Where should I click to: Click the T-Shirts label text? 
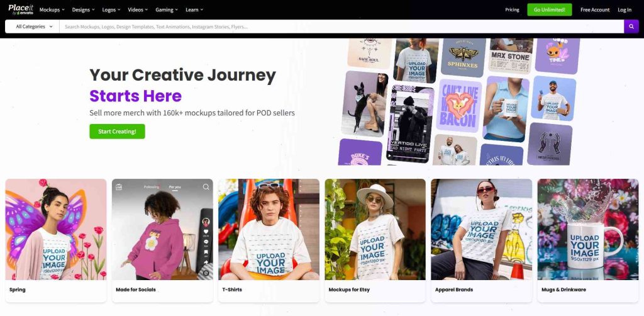coord(232,290)
